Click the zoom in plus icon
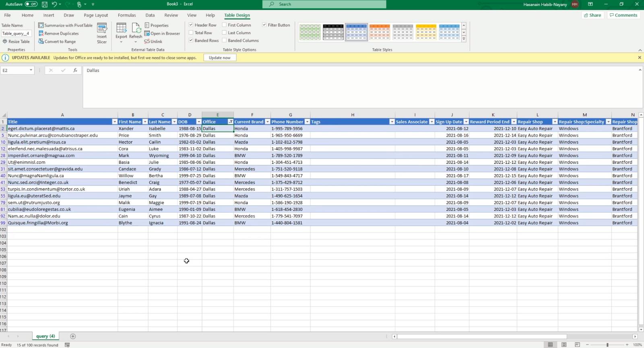The image size is (644, 348). 627,345
